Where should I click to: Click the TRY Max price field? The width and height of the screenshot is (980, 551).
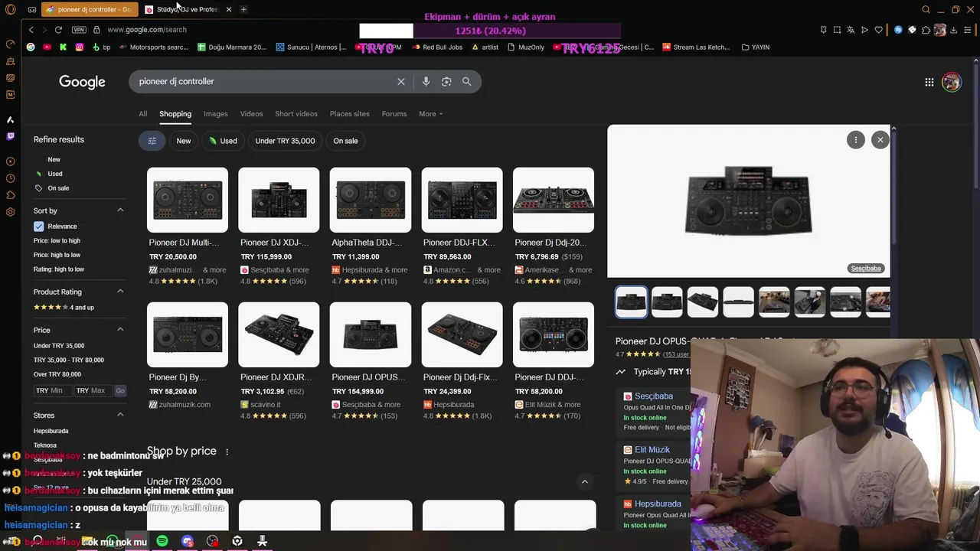[93, 390]
